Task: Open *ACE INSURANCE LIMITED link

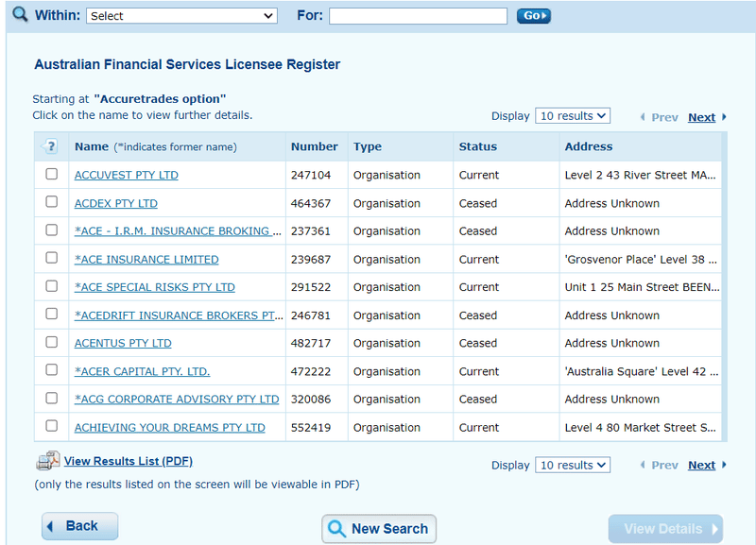Action: click(146, 259)
